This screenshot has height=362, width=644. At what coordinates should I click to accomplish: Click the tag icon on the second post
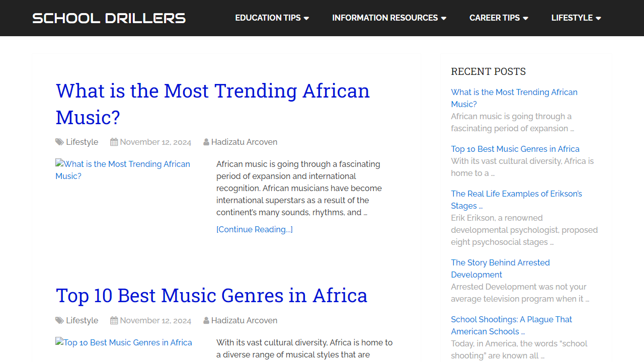[59, 320]
